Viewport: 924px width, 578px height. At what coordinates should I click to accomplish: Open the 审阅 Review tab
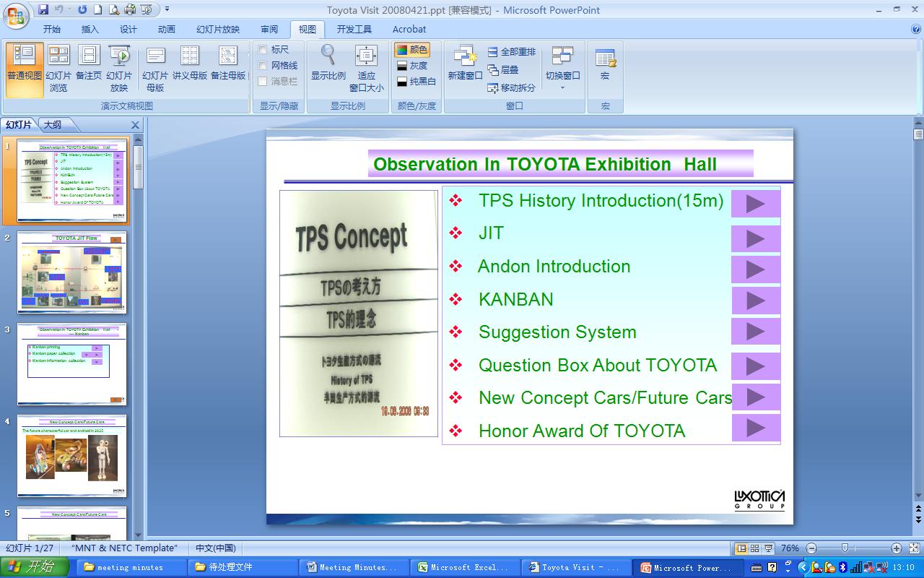click(x=269, y=30)
